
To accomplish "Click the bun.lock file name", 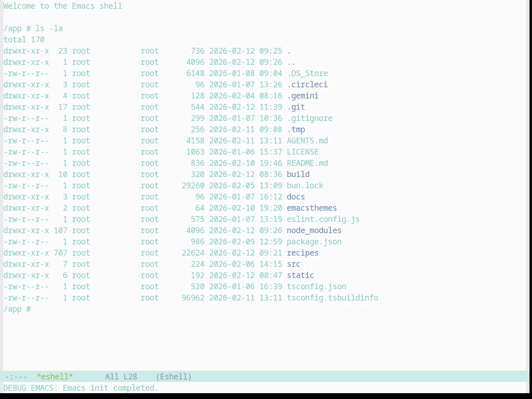I will [305, 186].
